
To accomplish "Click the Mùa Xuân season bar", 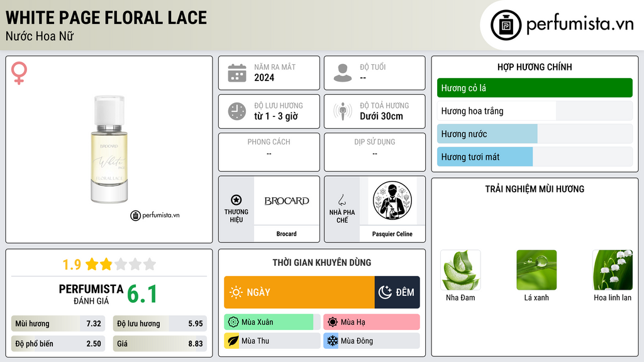I will (x=272, y=322).
